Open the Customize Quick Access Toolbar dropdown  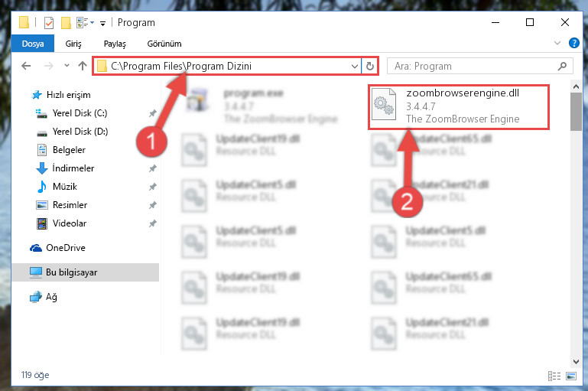[102, 24]
